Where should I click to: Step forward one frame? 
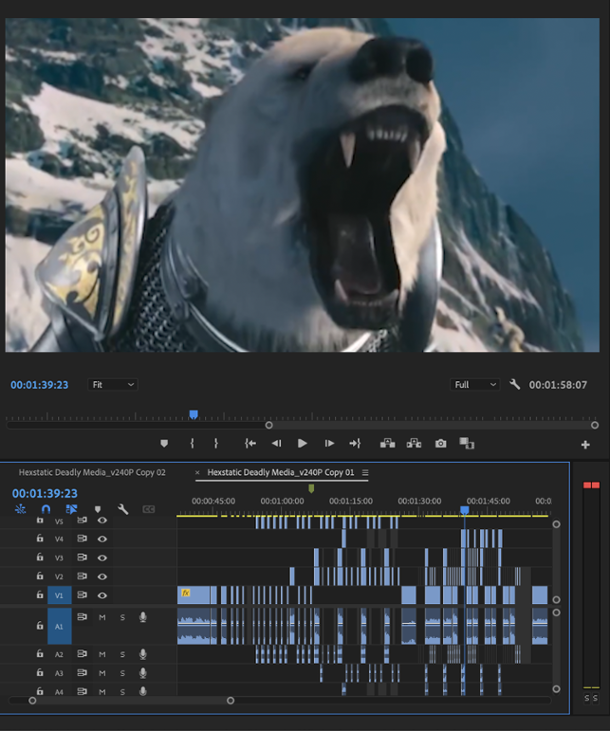pos(329,443)
